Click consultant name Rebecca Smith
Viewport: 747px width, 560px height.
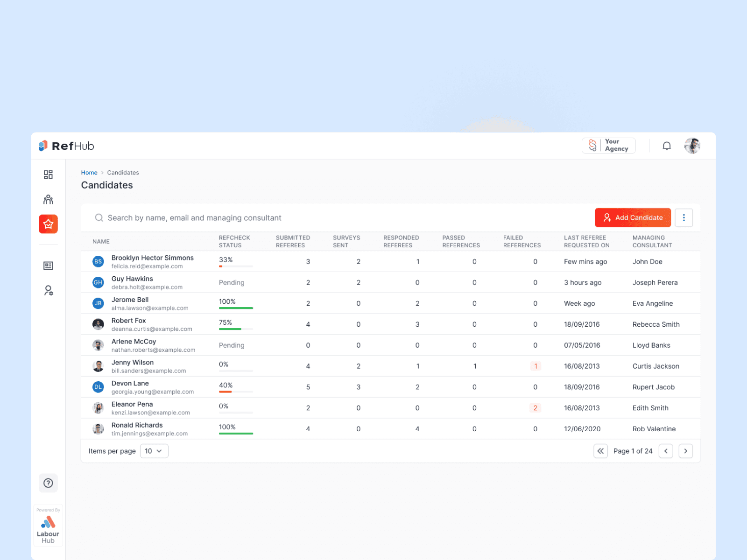656,324
